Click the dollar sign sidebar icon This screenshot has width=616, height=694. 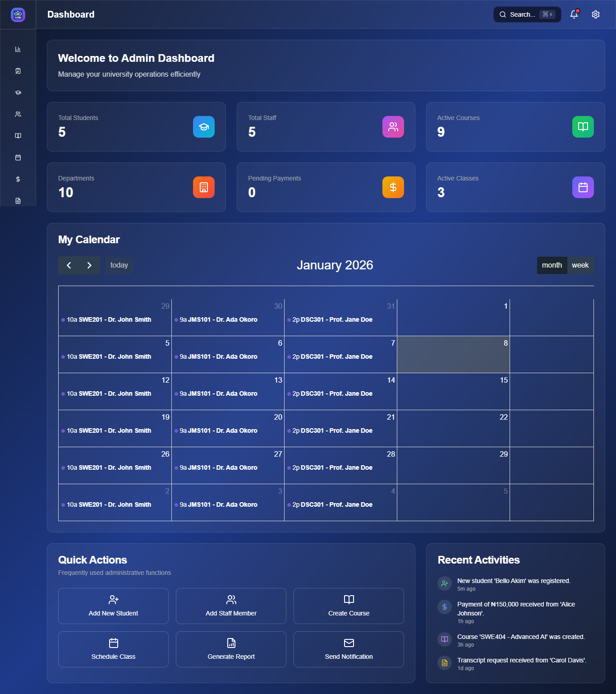coord(18,179)
